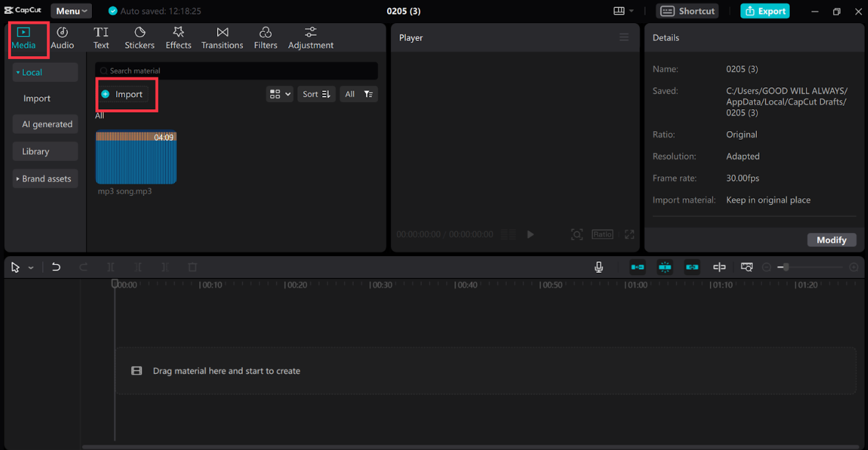Click into the Search material field
Viewport: 868px width, 450px height.
236,70
